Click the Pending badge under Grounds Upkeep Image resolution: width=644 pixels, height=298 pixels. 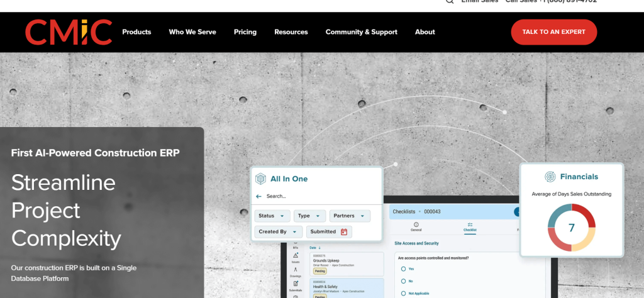coord(320,272)
